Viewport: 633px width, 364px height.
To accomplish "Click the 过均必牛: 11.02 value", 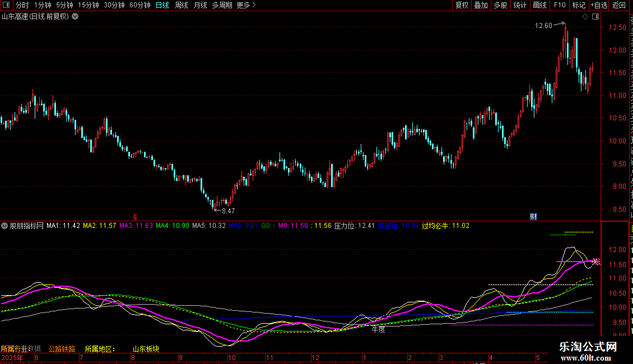I will (445, 226).
